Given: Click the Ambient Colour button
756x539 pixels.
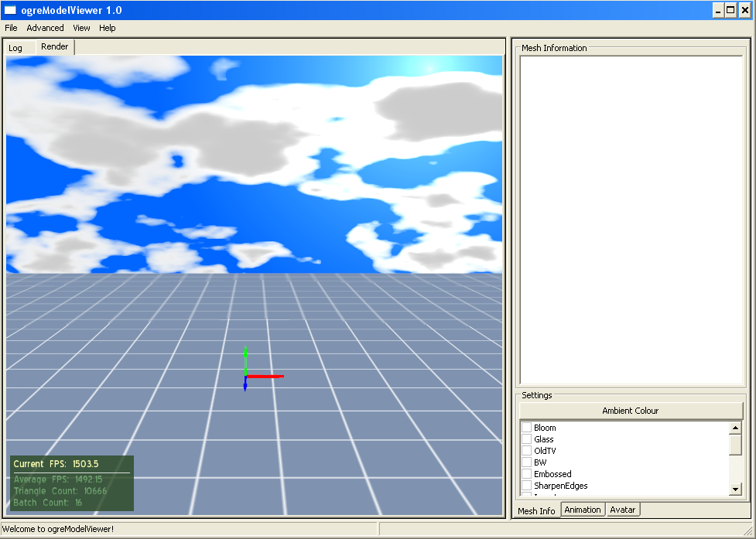Looking at the screenshot, I should point(631,411).
